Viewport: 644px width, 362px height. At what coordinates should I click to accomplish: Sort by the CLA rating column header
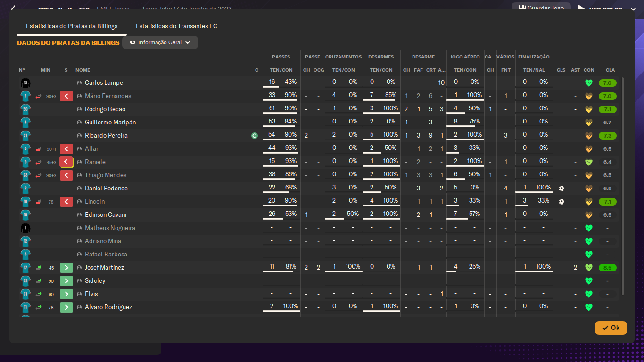[610, 70]
